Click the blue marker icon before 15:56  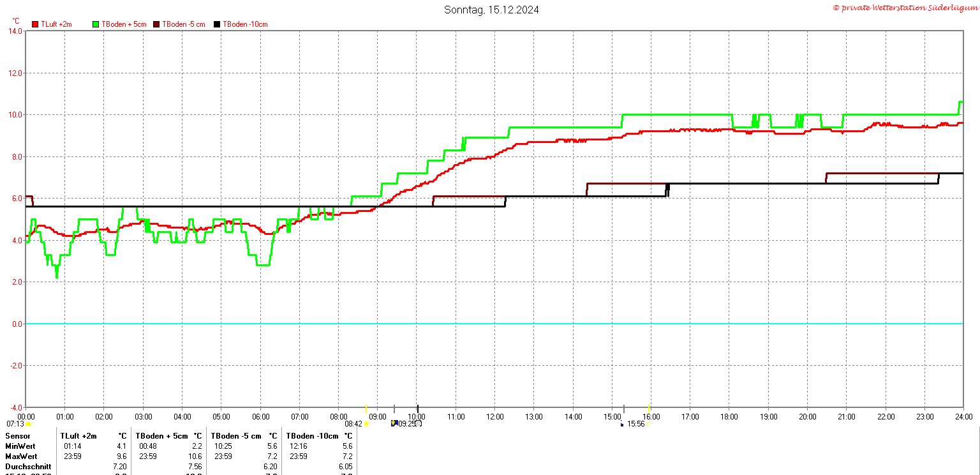tap(622, 424)
